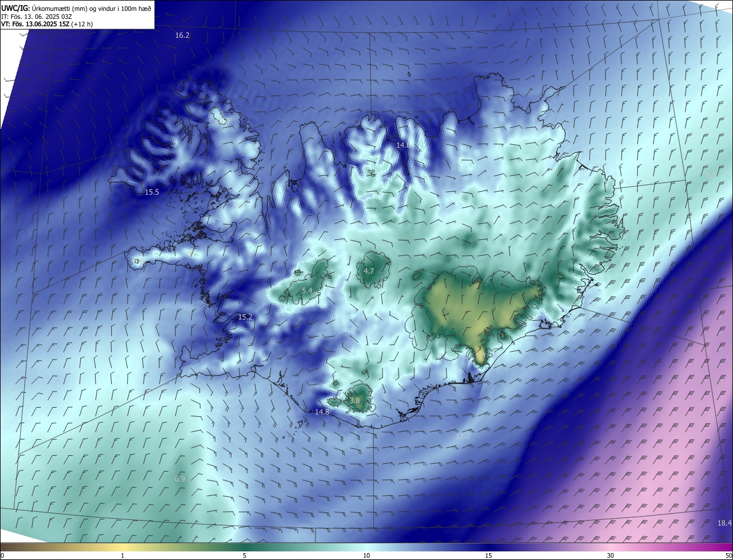Image resolution: width=733 pixels, height=560 pixels.
Task: Click the 15.2 value label on the map
Action: 245,317
